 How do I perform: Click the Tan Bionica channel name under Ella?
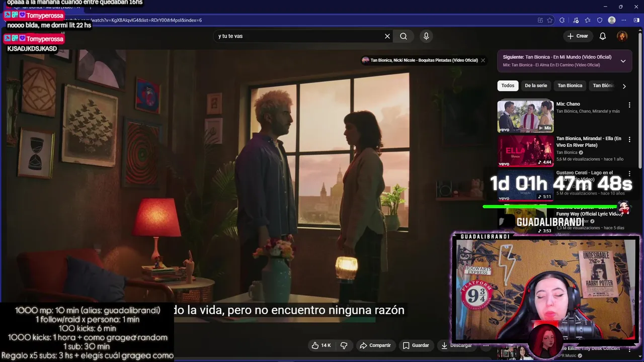pos(567,153)
